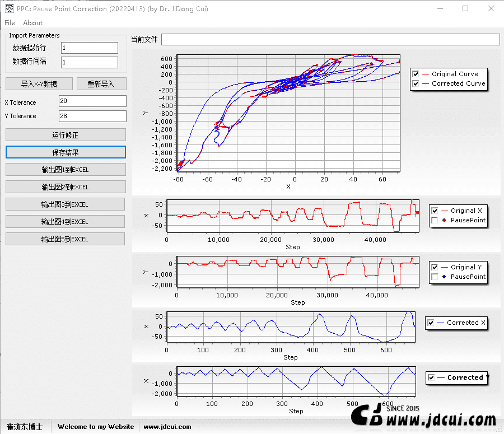504x434 pixels.
Task: Click the 重新导入 button
Action: 101,84
